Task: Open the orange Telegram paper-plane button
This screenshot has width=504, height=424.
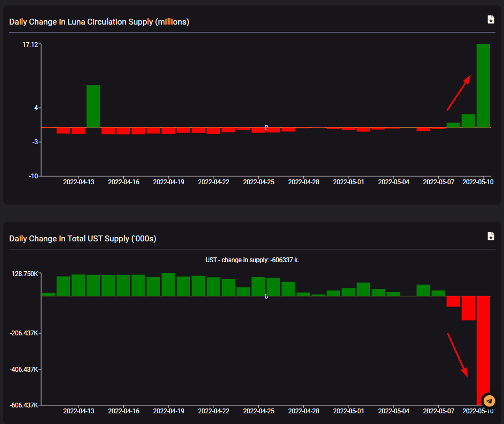Action: (x=489, y=401)
